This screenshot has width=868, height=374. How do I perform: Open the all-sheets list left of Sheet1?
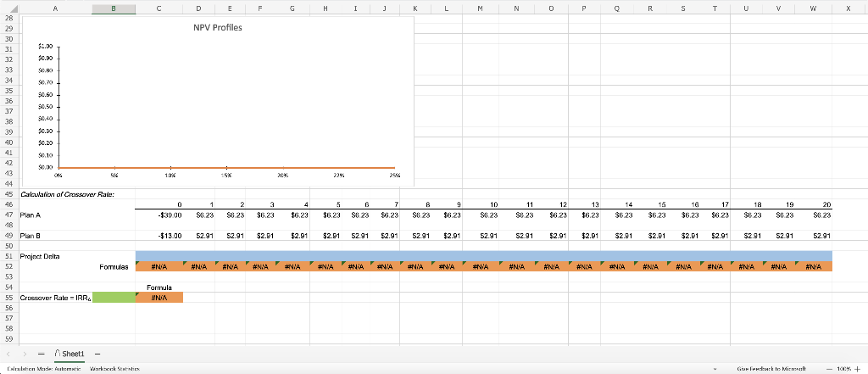[x=42, y=354]
